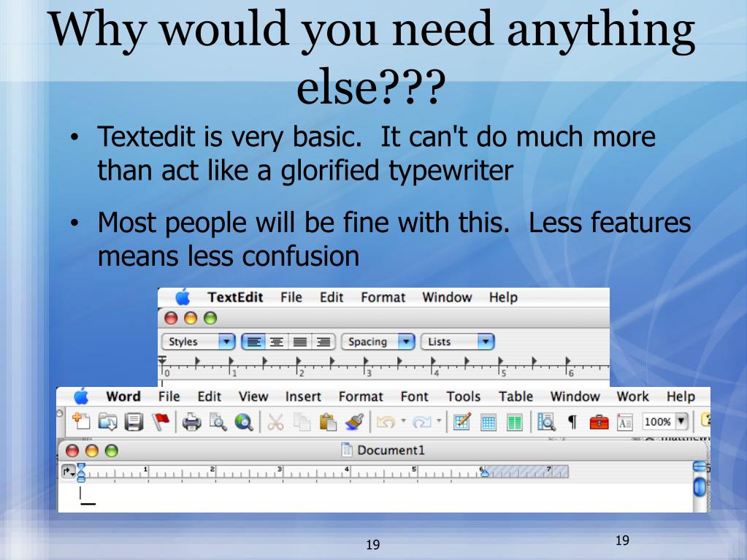The width and height of the screenshot is (747, 560).
Task: Save the document using the floppy disk icon
Action: click(134, 422)
